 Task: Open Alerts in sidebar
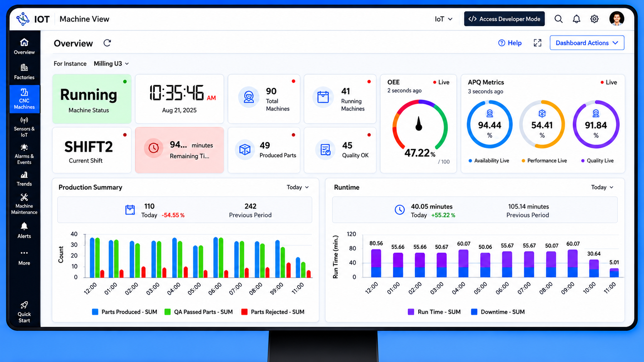24,231
